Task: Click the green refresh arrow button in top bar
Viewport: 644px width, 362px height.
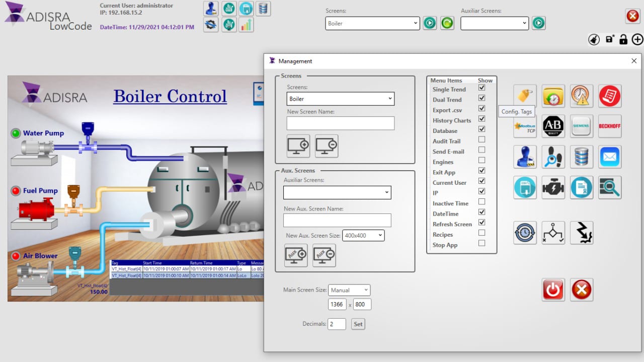Action: (447, 23)
